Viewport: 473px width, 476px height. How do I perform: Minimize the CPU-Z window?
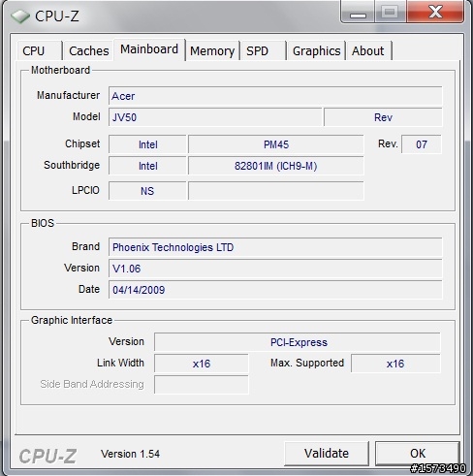point(358,13)
